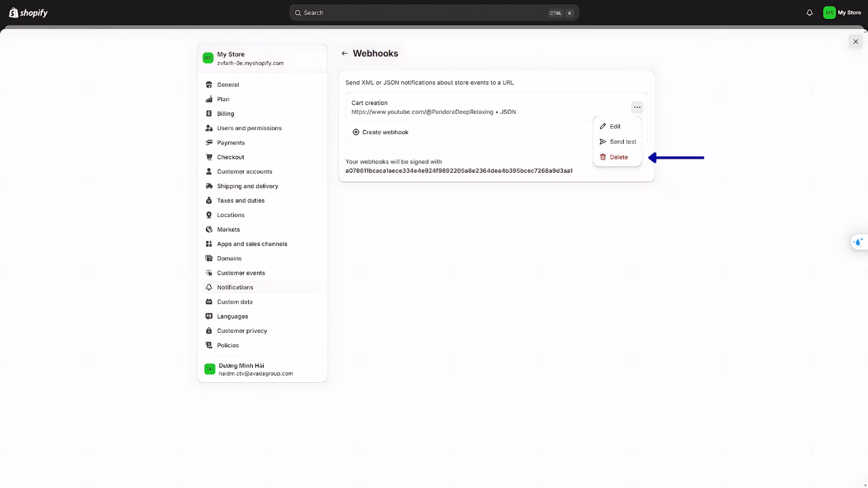Click the Payments card icon
This screenshot has width=868, height=488.
pos(209,142)
